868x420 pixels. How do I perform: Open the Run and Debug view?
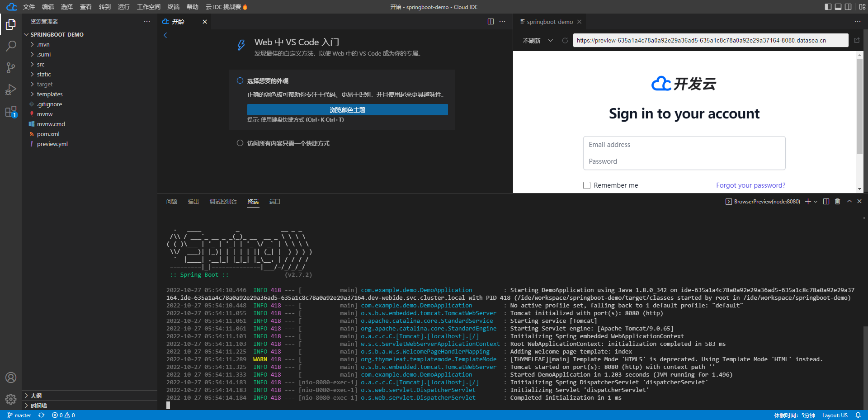coord(11,90)
